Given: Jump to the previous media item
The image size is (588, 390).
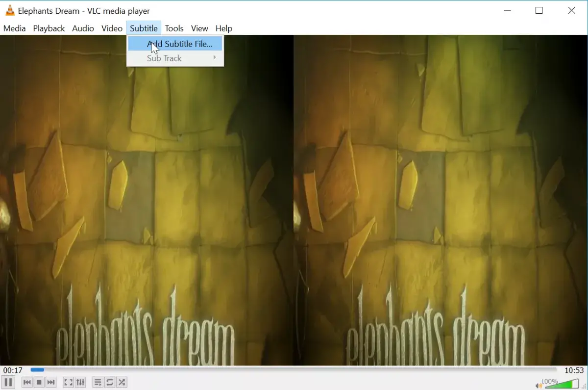Looking at the screenshot, I should click(x=27, y=382).
